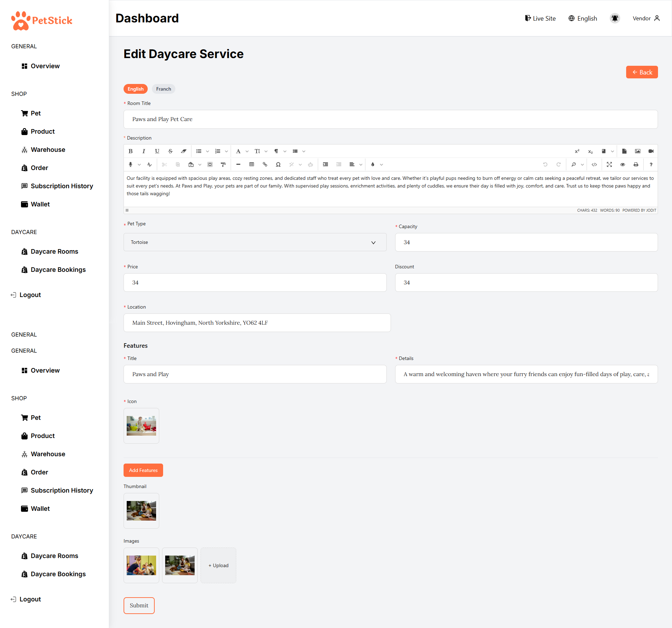Toggle strikethrough text formatting
The image size is (672, 628).
point(170,151)
